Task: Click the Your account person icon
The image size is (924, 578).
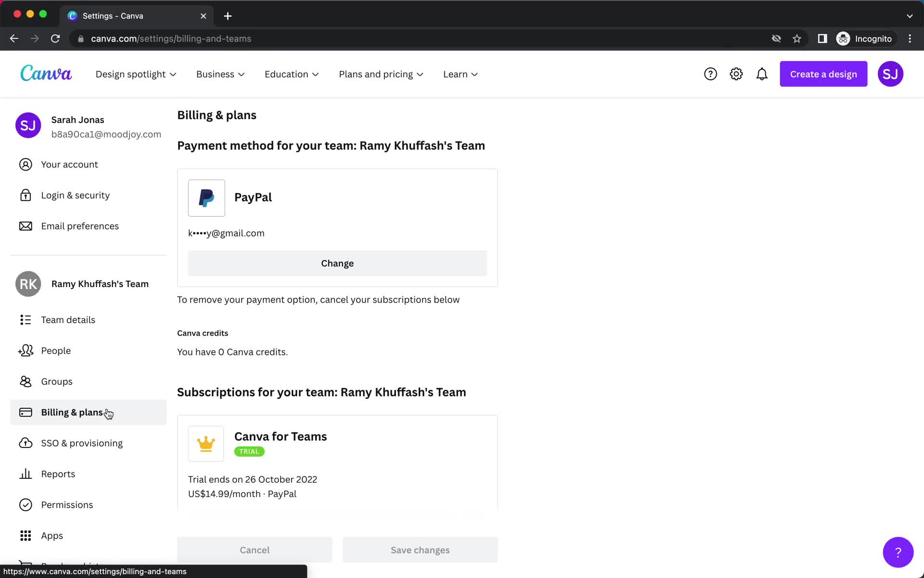Action: pos(26,165)
